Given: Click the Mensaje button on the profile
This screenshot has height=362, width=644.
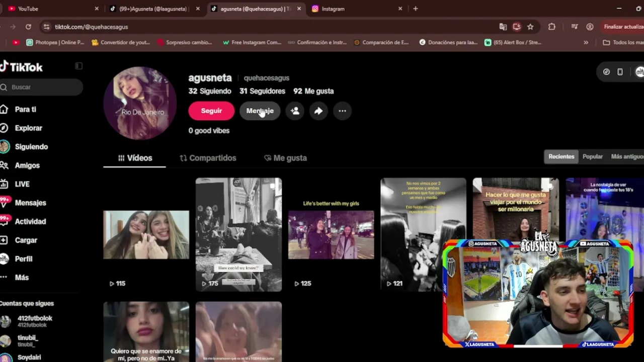Looking at the screenshot, I should 260,111.
